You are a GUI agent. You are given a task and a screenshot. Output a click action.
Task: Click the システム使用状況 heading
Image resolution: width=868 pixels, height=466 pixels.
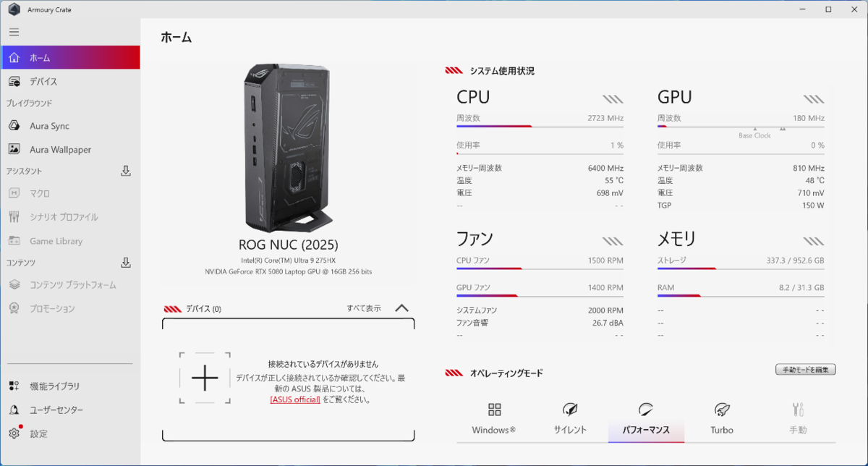point(502,71)
